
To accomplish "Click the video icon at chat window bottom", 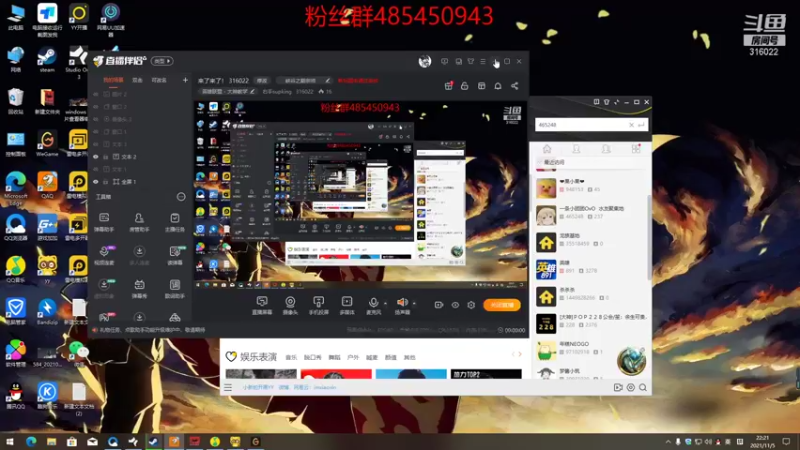I will pos(618,387).
